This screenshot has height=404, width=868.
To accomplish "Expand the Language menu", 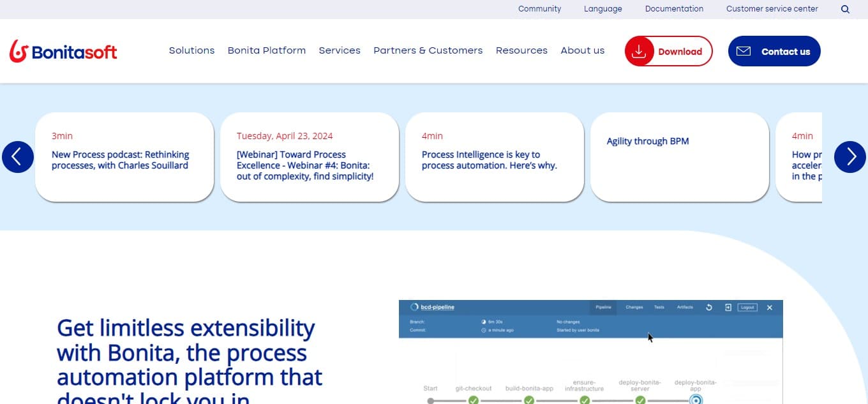I will click(x=602, y=9).
